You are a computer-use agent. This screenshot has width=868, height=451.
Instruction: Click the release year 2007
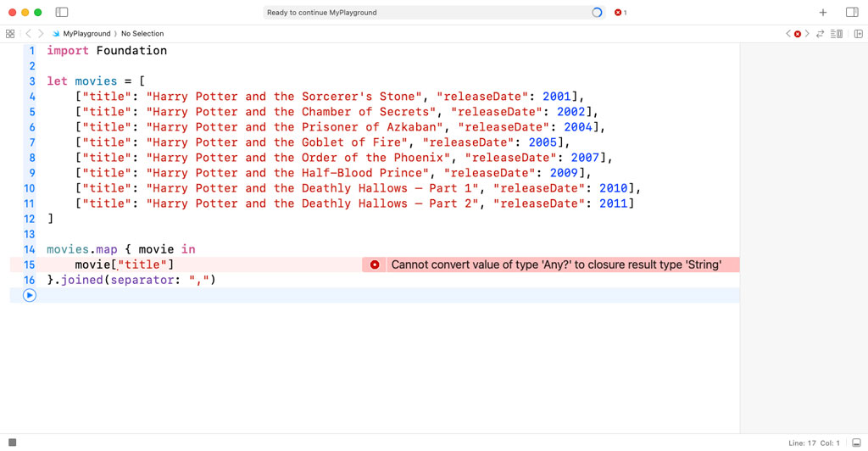(585, 158)
